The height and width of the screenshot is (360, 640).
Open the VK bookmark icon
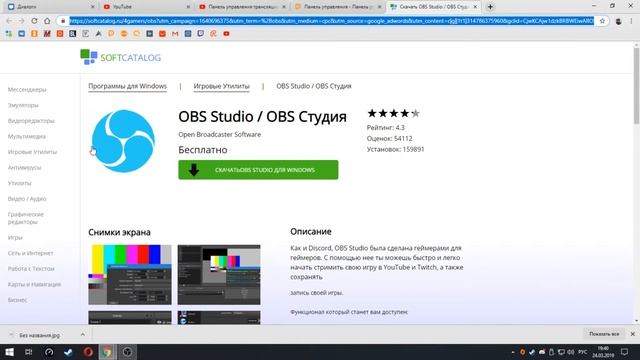[x=22, y=34]
